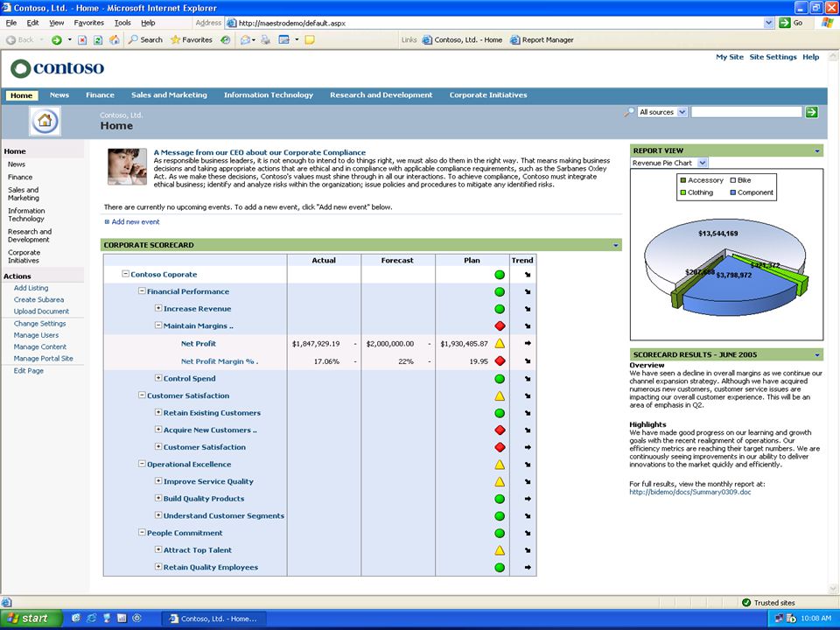
Task: Click the CEO message headline link
Action: (x=260, y=152)
